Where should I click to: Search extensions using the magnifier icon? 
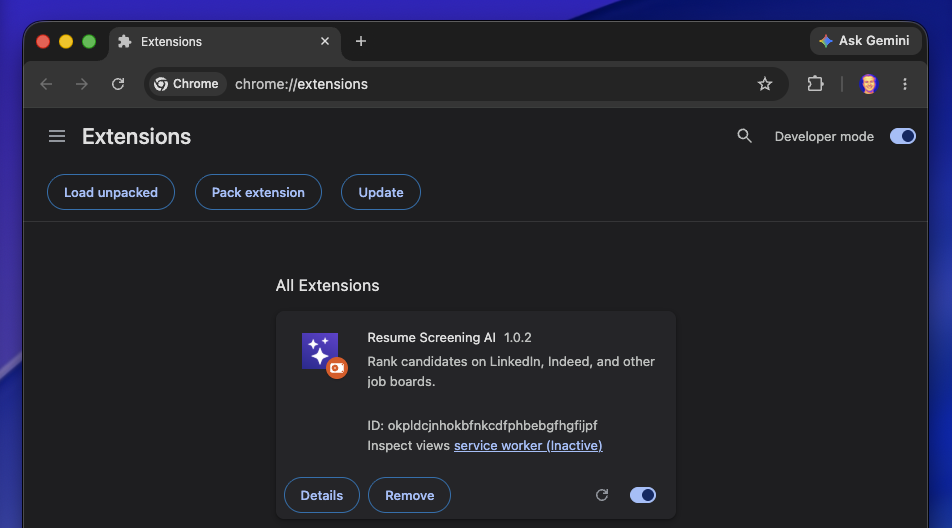(744, 136)
